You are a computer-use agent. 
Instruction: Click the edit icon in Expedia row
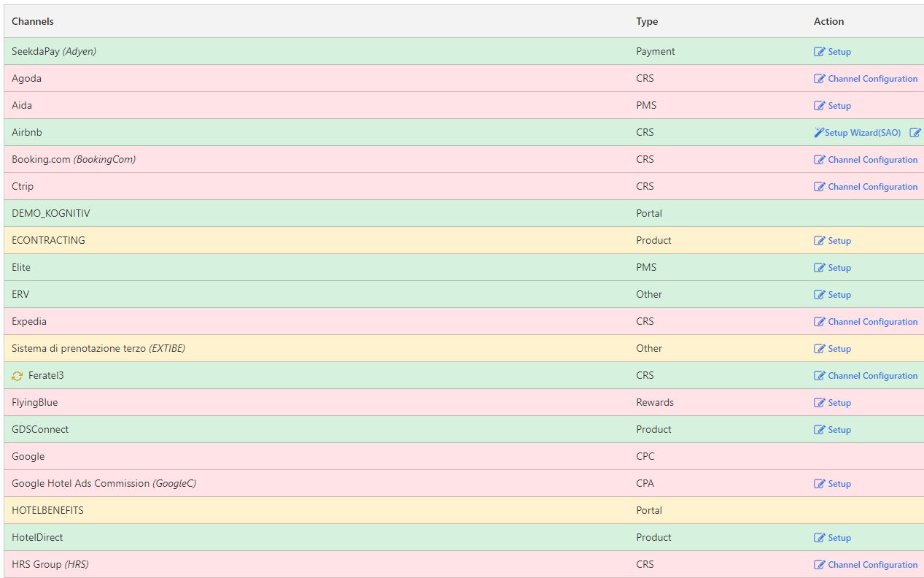(x=820, y=322)
